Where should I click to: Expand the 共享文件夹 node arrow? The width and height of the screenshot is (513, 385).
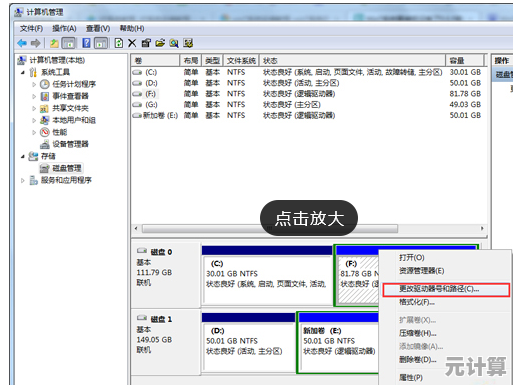click(x=34, y=108)
